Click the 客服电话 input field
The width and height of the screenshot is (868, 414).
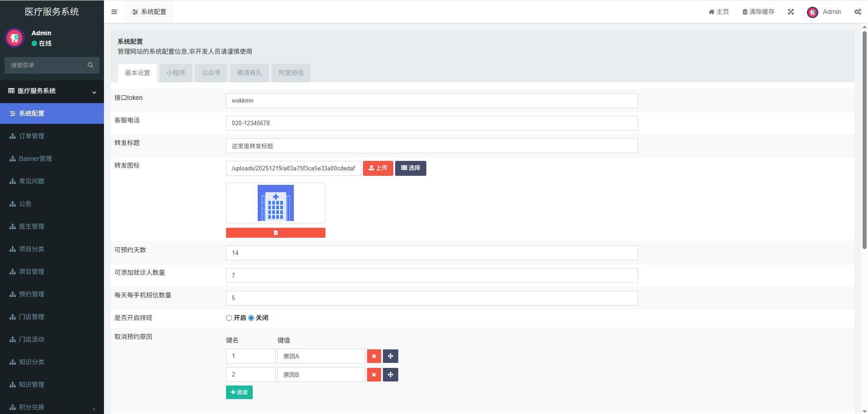click(x=431, y=123)
